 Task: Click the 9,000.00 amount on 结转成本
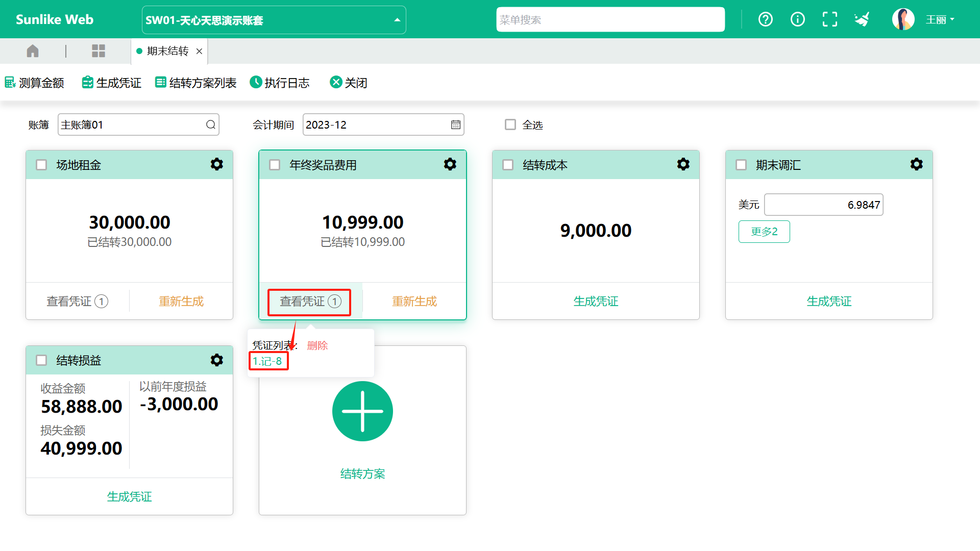click(x=596, y=231)
